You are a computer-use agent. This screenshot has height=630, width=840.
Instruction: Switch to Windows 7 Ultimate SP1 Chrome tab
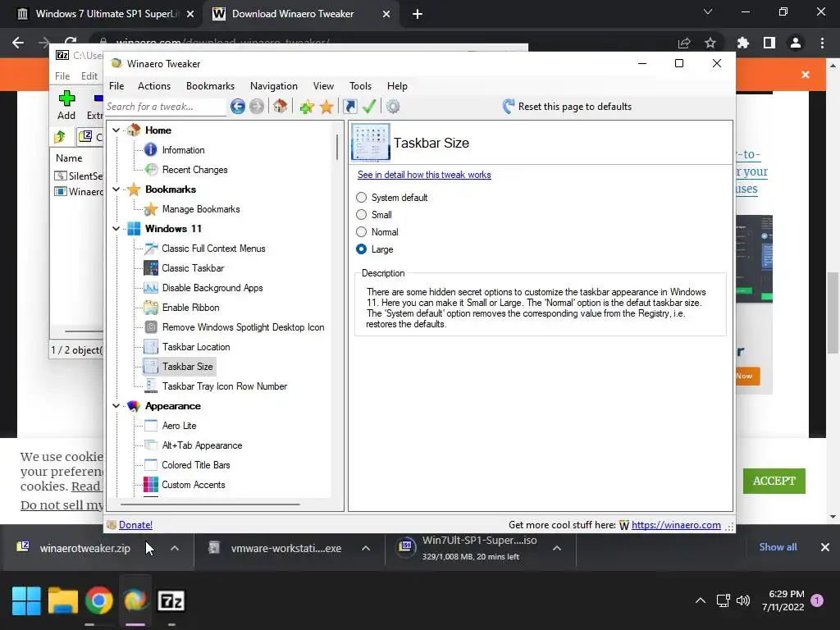(105, 14)
